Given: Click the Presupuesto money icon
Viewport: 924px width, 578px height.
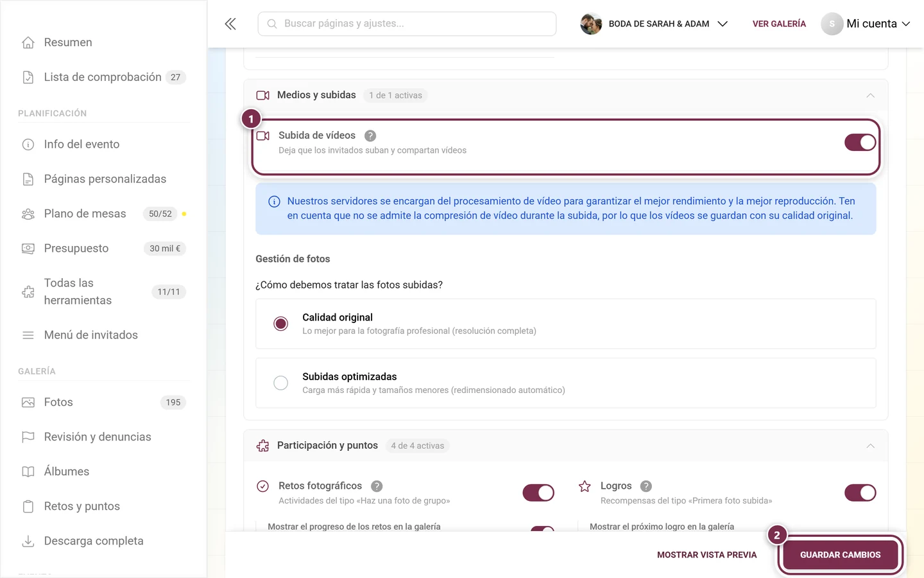Looking at the screenshot, I should point(28,249).
